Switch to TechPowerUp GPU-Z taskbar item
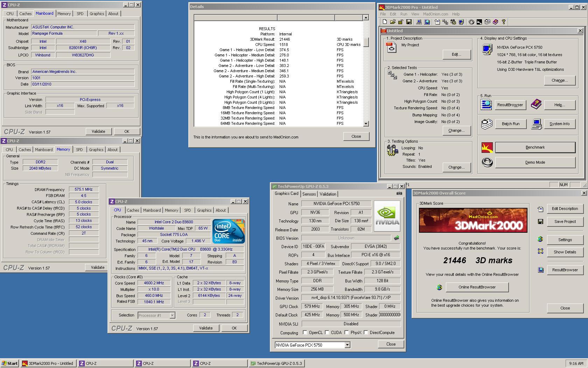Image resolution: width=588 pixels, height=368 pixels. (276, 363)
